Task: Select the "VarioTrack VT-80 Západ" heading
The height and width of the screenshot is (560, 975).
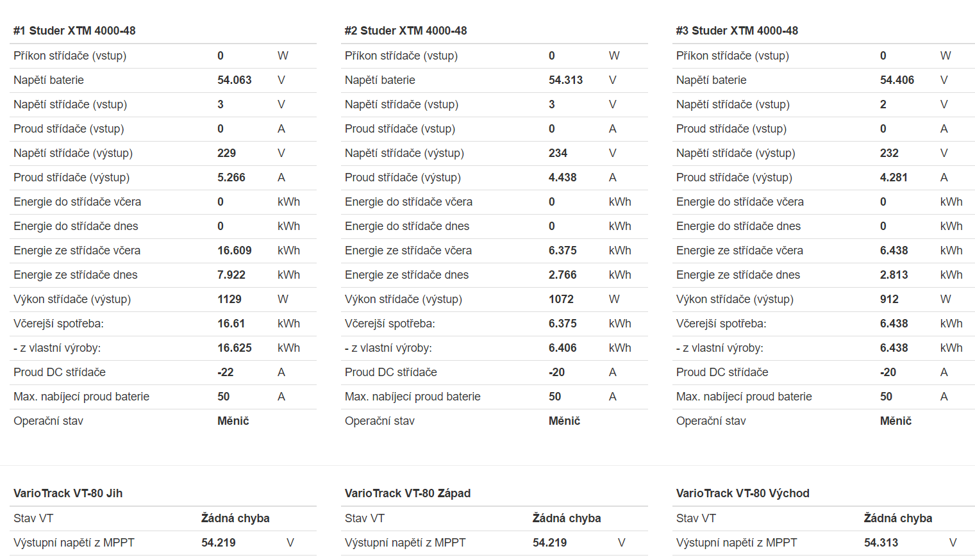Action: click(408, 493)
